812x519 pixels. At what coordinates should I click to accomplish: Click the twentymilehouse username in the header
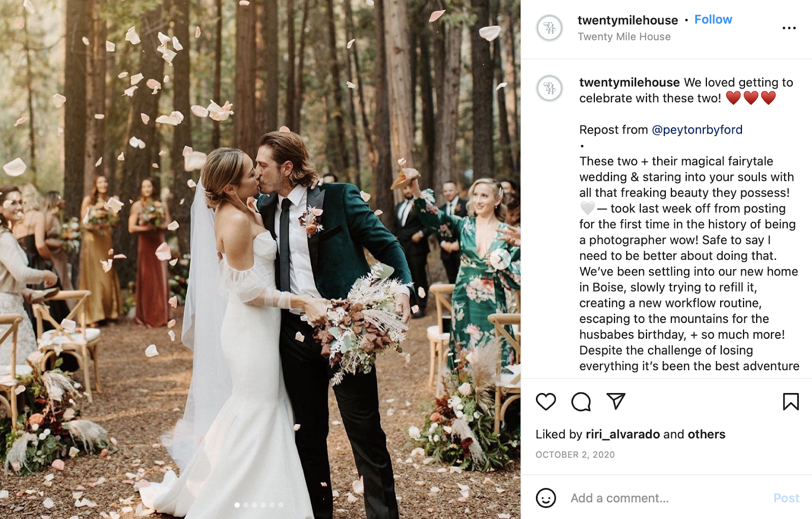tap(628, 20)
